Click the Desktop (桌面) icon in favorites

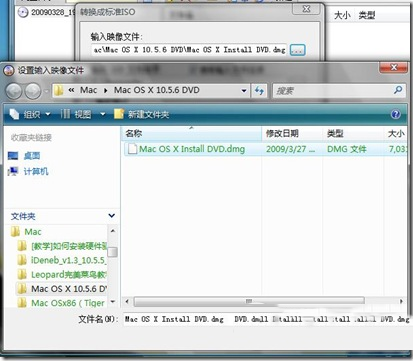13,156
